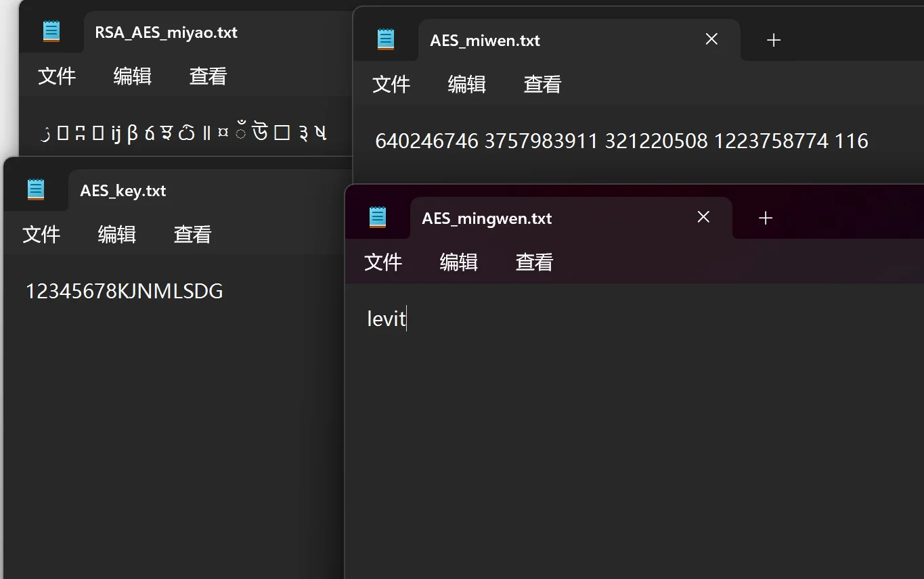Screen dimensions: 924x579
Task: Select the AES_mingwen.txt tab
Action: tap(487, 218)
